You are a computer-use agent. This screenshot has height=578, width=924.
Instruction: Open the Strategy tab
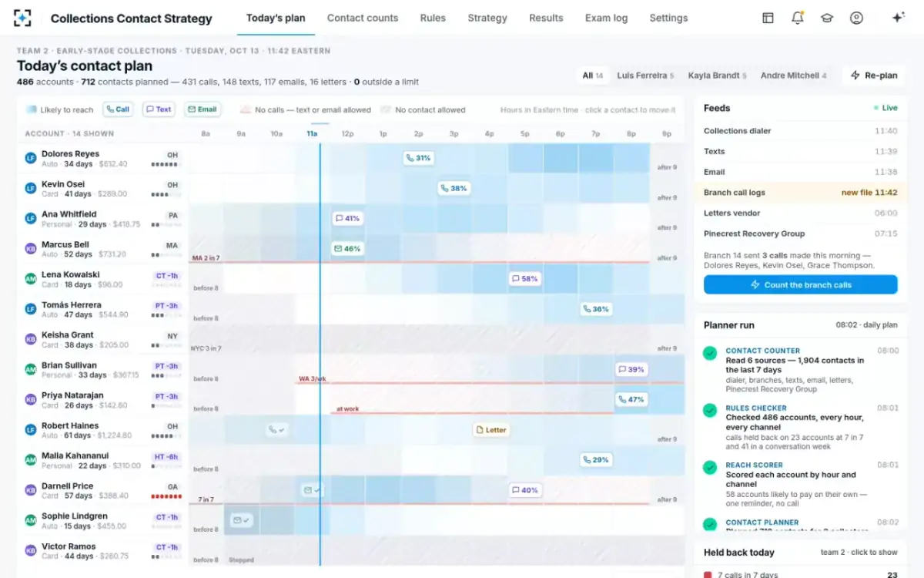tap(487, 18)
